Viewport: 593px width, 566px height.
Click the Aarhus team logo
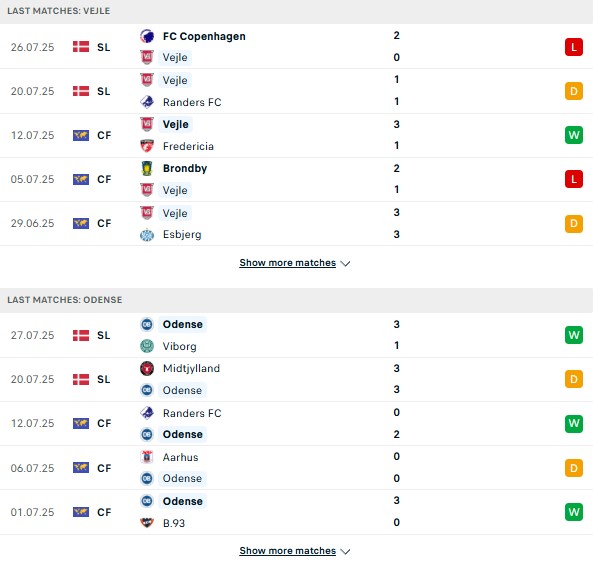tap(147, 457)
